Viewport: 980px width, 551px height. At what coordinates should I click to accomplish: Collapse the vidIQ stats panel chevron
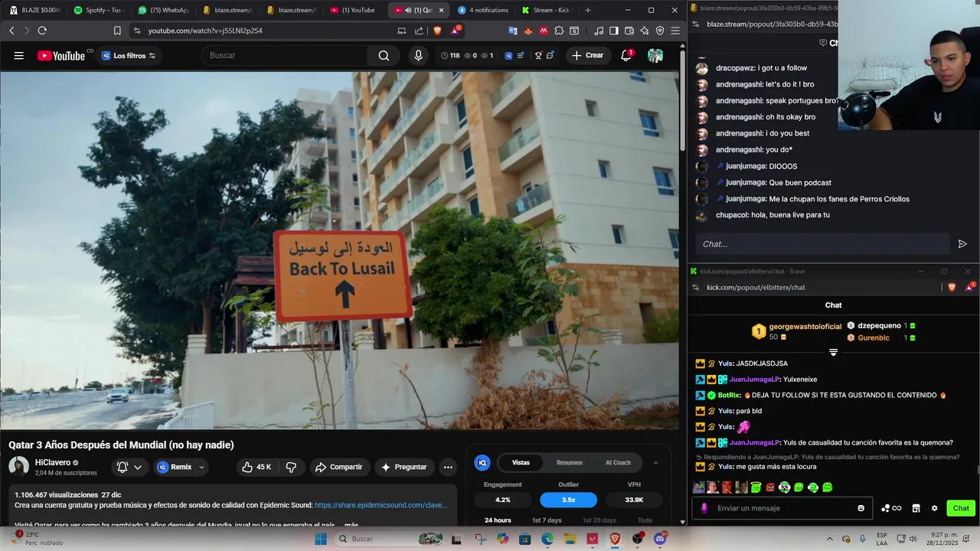click(655, 462)
